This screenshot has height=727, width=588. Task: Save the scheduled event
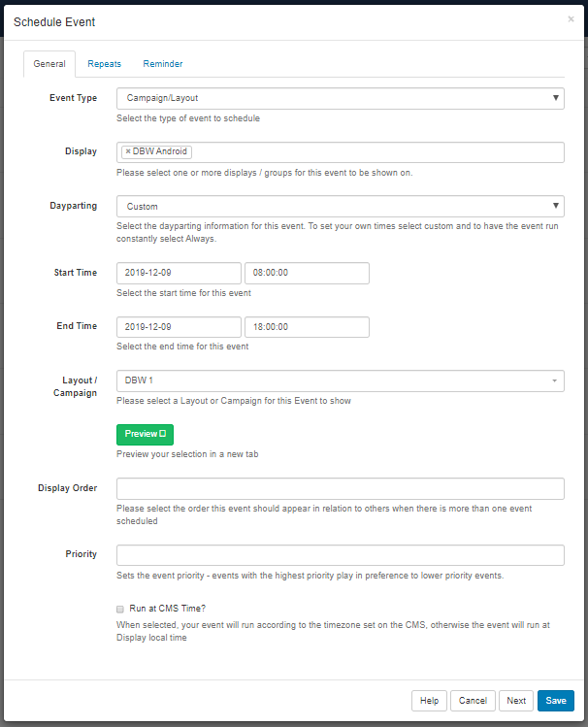point(556,701)
